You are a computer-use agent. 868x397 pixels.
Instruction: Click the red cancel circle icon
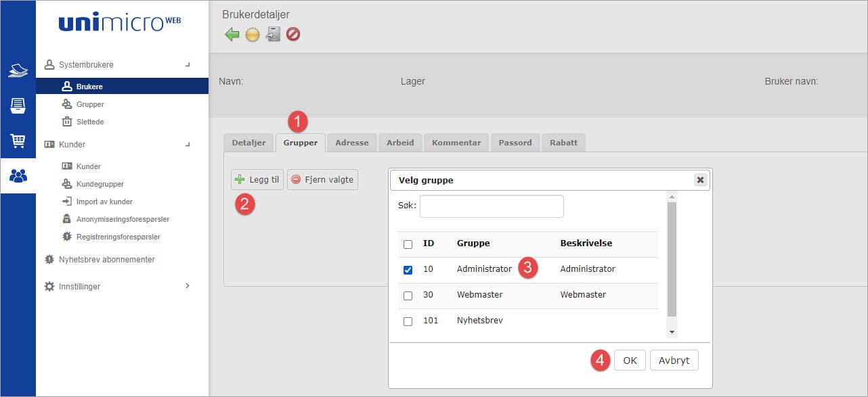coord(293,34)
